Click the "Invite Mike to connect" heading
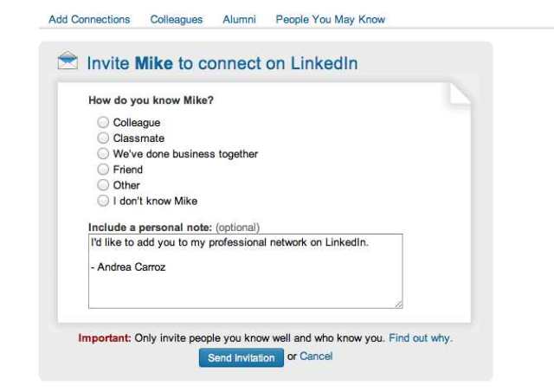 click(x=222, y=63)
